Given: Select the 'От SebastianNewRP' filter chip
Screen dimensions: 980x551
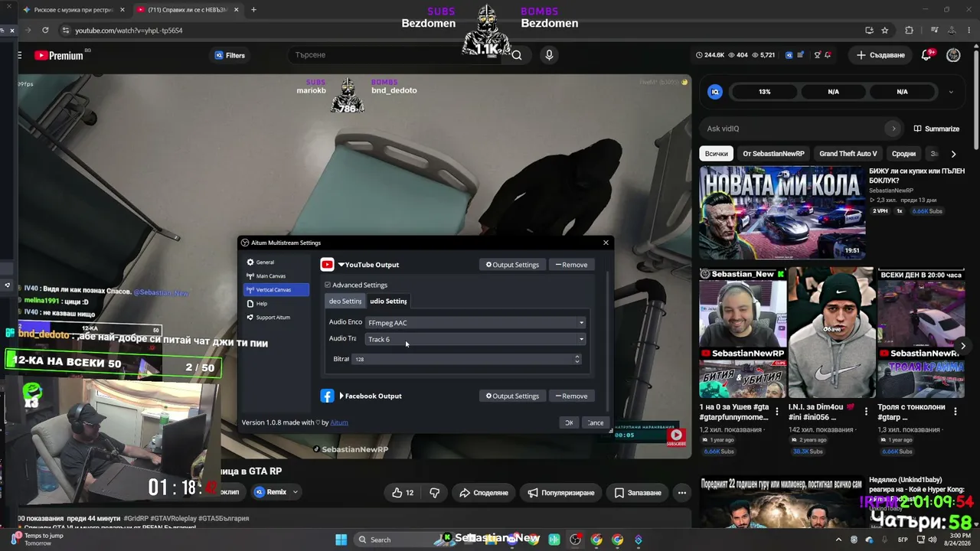Looking at the screenshot, I should (x=773, y=154).
